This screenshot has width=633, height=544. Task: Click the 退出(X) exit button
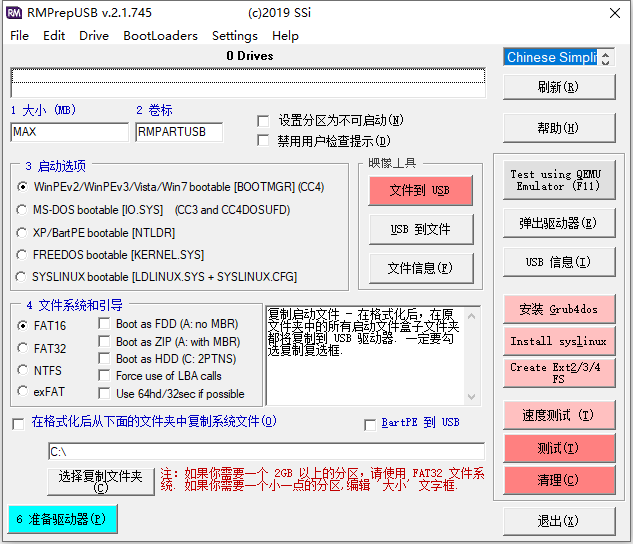click(x=559, y=521)
